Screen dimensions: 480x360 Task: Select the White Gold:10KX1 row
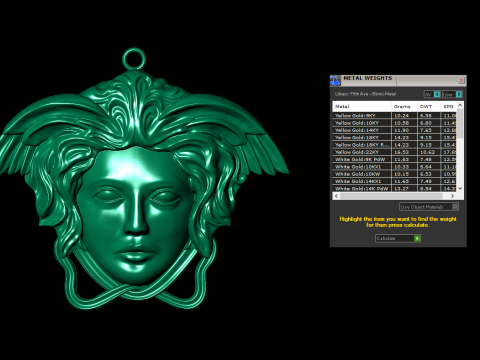[x=395, y=167]
